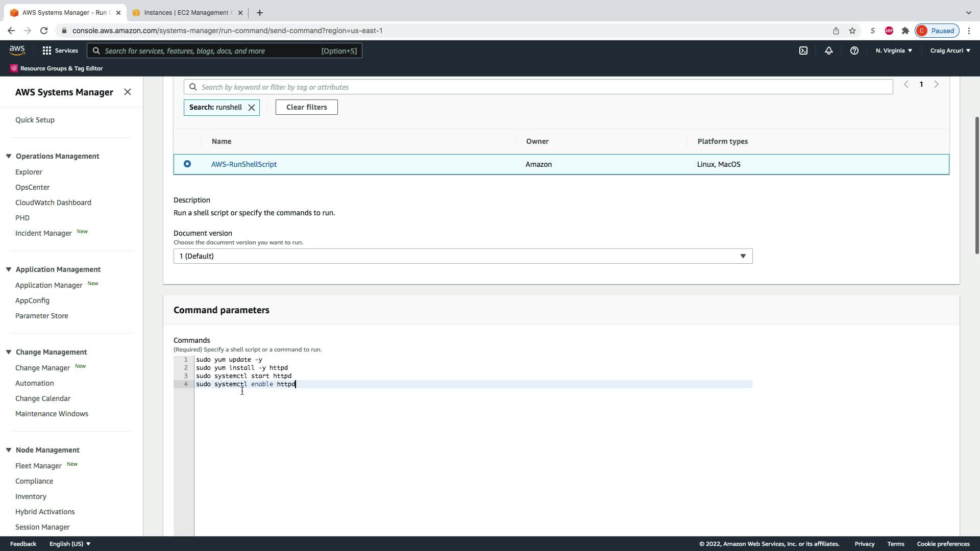Click the page vertical scrollbar

tap(977, 184)
